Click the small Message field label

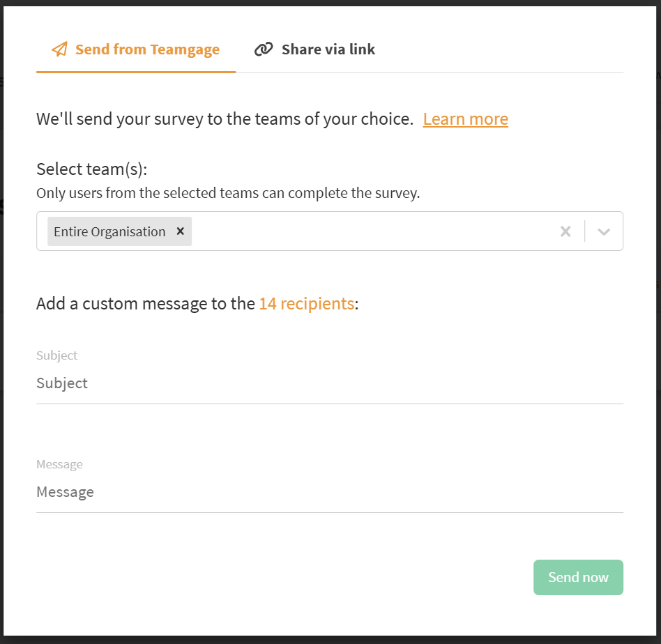[59, 464]
